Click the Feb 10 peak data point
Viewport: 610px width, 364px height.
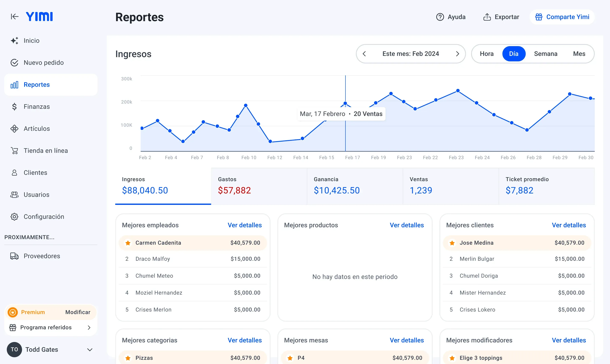click(x=246, y=105)
